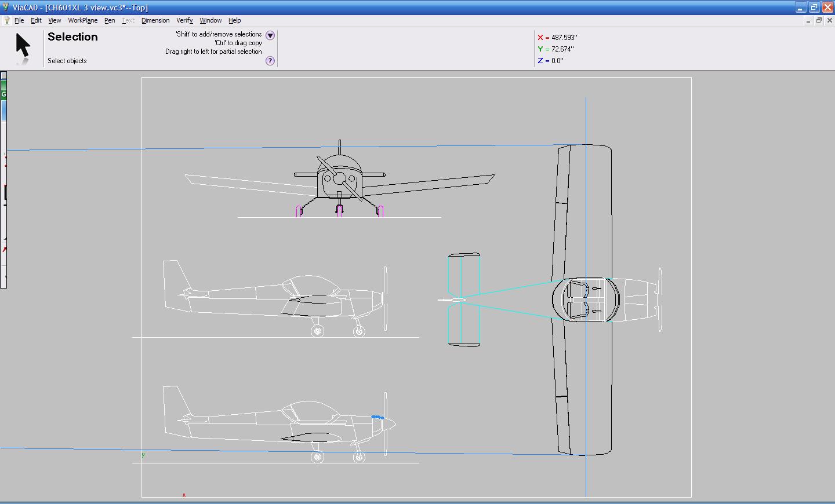Viewport: 835px width, 504px height.
Task: Open the WorkPlane menu
Action: pyautogui.click(x=82, y=20)
